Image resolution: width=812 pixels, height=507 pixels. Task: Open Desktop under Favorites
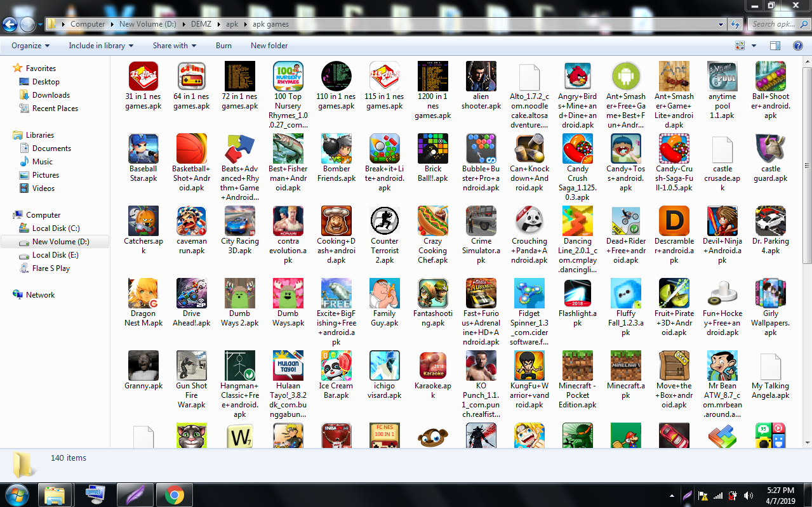[x=46, y=82]
